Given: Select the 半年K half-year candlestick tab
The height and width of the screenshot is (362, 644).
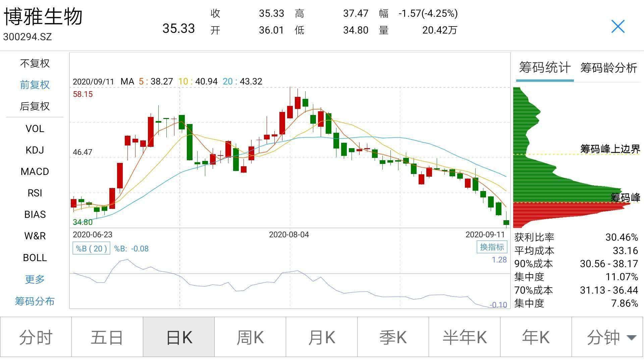Looking at the screenshot, I should pyautogui.click(x=465, y=337).
